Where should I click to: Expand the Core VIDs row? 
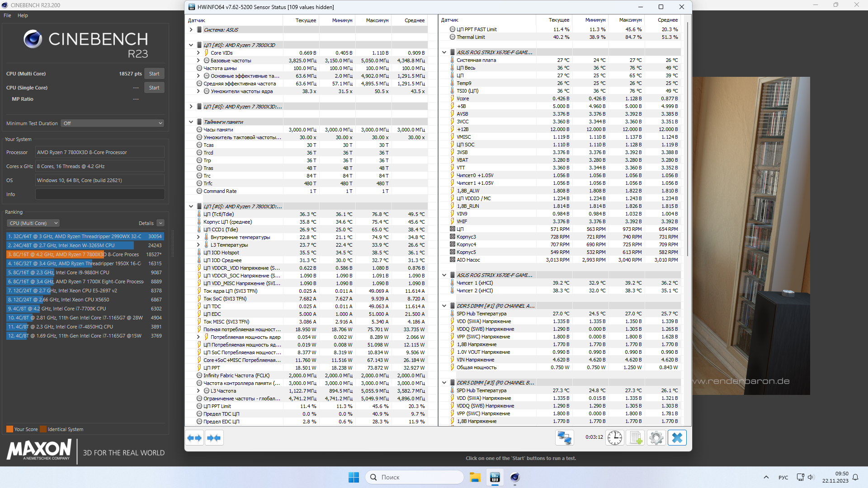pyautogui.click(x=198, y=53)
